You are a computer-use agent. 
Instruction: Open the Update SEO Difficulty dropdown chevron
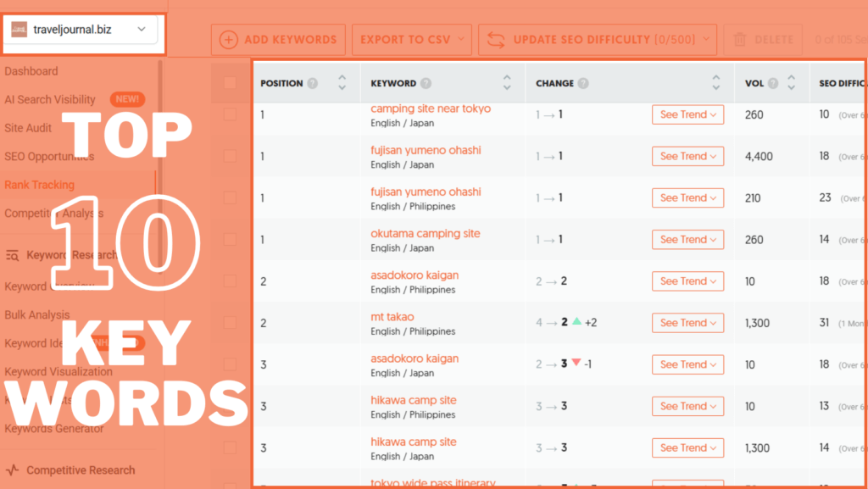pos(704,39)
